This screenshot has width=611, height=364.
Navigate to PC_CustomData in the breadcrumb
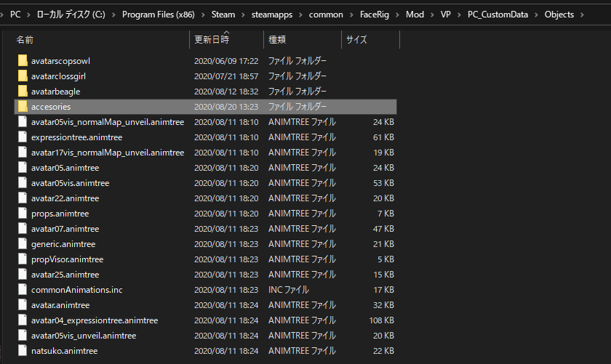point(501,15)
